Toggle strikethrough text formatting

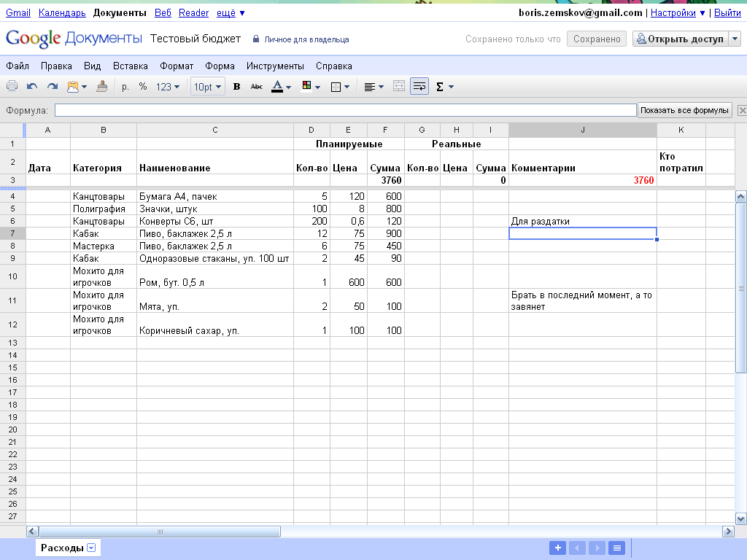coord(256,87)
